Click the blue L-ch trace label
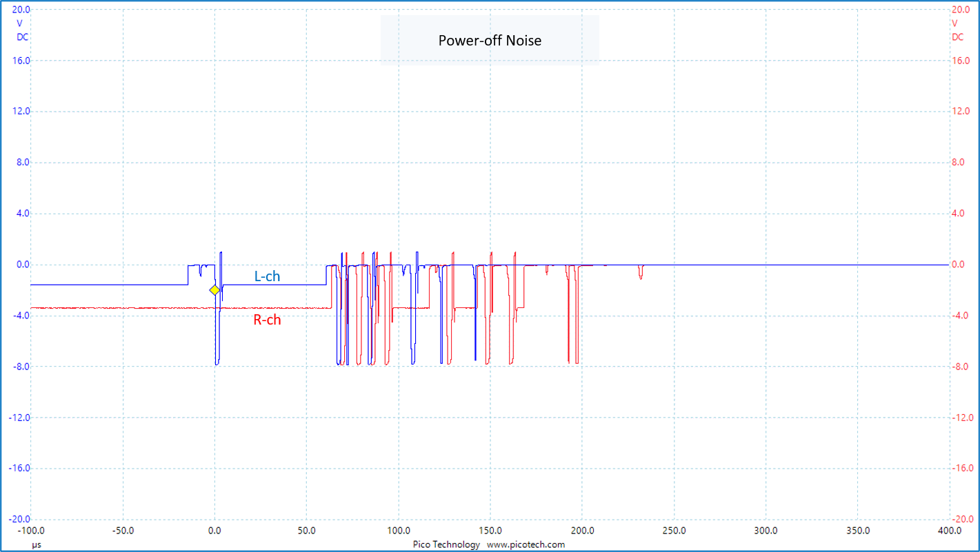This screenshot has width=980, height=552. [x=268, y=276]
